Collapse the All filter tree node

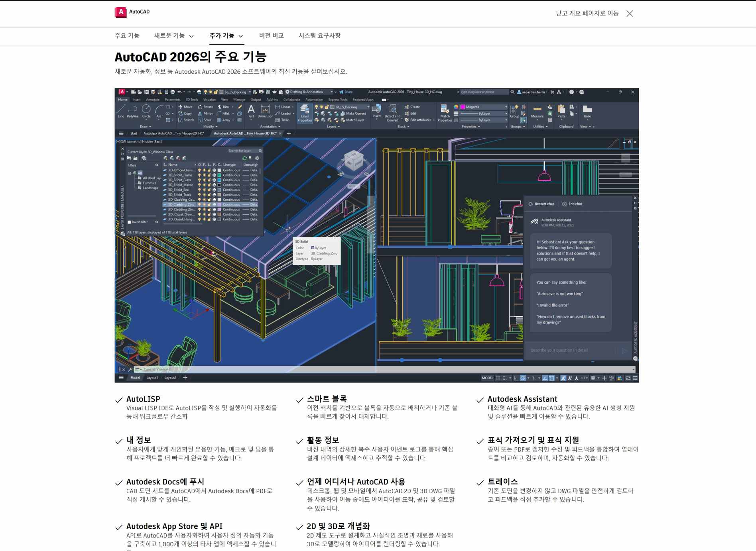[130, 173]
